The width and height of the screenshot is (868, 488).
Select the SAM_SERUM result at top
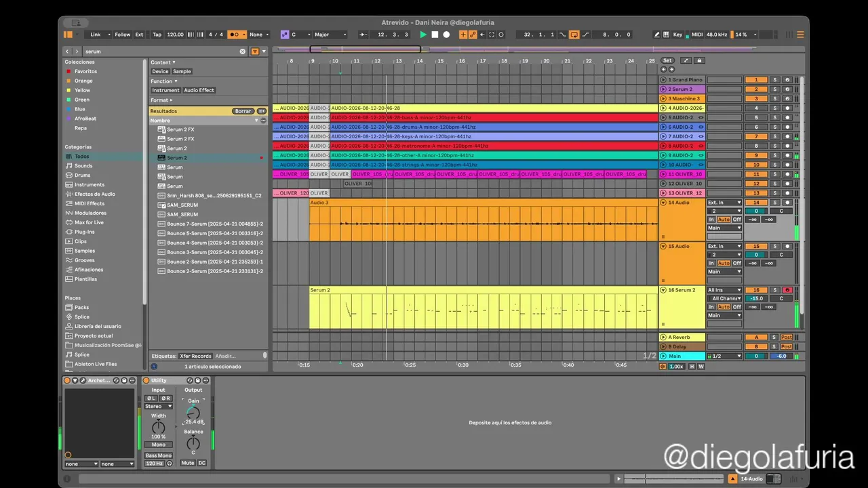click(182, 205)
